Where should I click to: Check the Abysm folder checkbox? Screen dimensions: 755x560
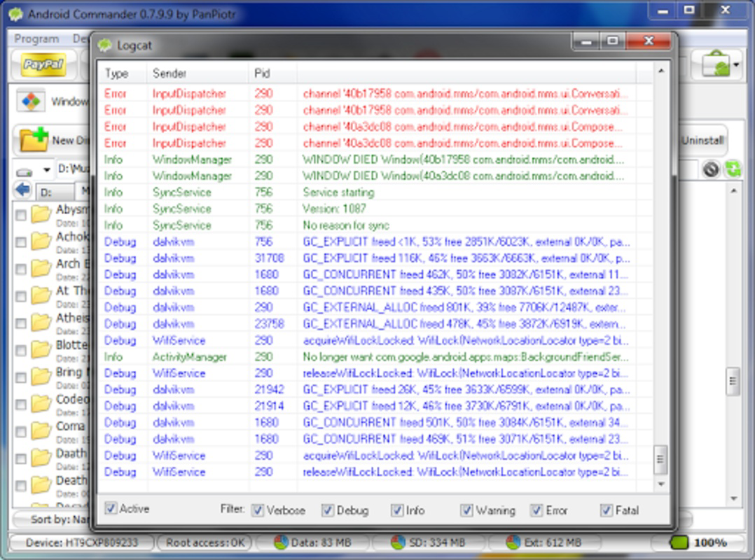pyautogui.click(x=21, y=215)
